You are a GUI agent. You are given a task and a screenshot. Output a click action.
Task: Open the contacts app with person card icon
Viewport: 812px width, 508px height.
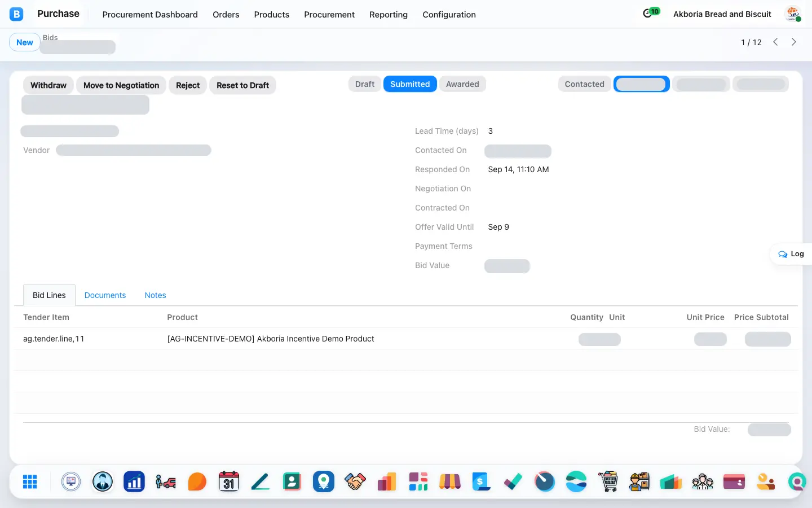click(292, 481)
